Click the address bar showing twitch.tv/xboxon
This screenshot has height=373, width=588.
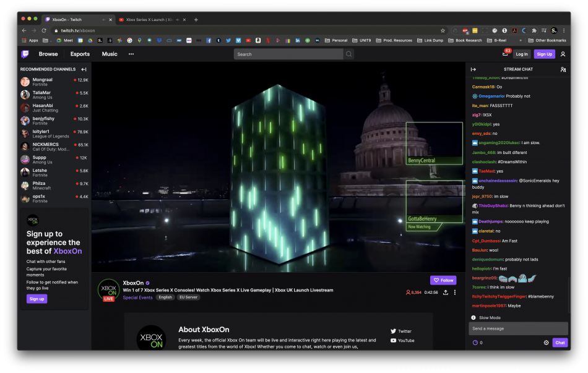click(248, 30)
